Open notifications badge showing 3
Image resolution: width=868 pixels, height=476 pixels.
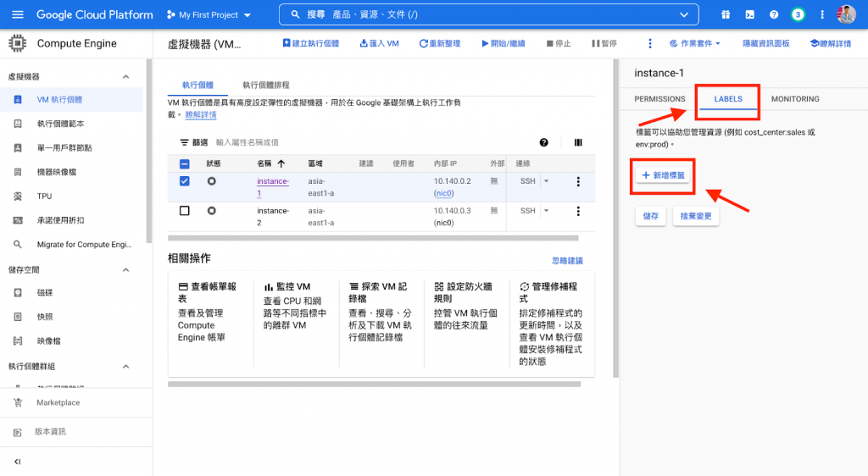(798, 15)
